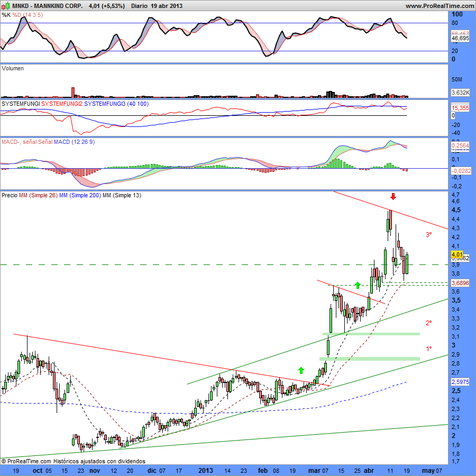This screenshot has height=476, width=476.
Task: Click the 19 abr 2013 date in the header
Action: tap(167, 6)
